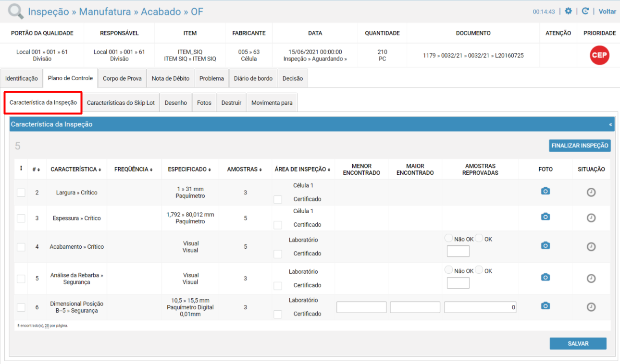Open the table column options dots icon
Viewport: 620px width, 364px height.
pos(21,169)
